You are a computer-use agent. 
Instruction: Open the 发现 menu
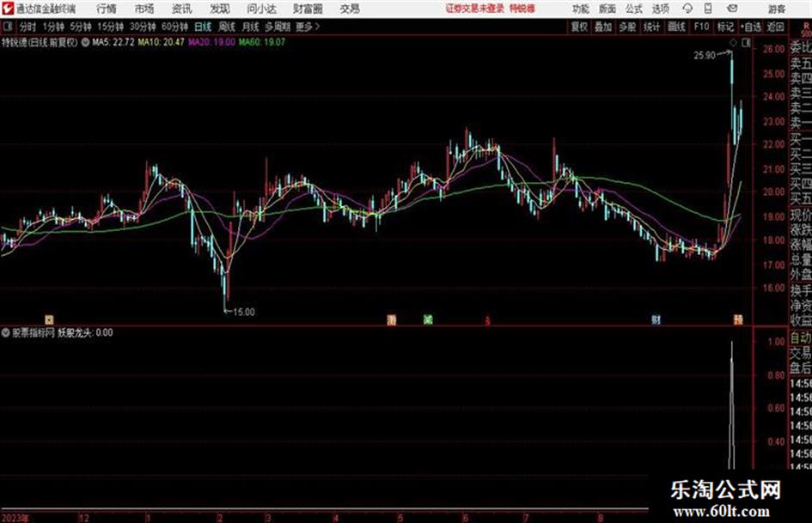[x=220, y=9]
